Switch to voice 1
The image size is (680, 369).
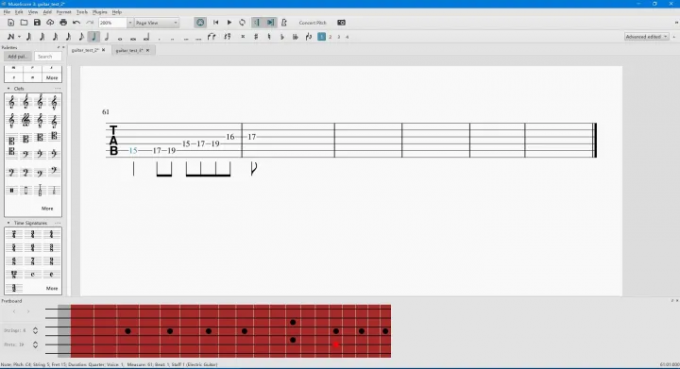pos(321,37)
